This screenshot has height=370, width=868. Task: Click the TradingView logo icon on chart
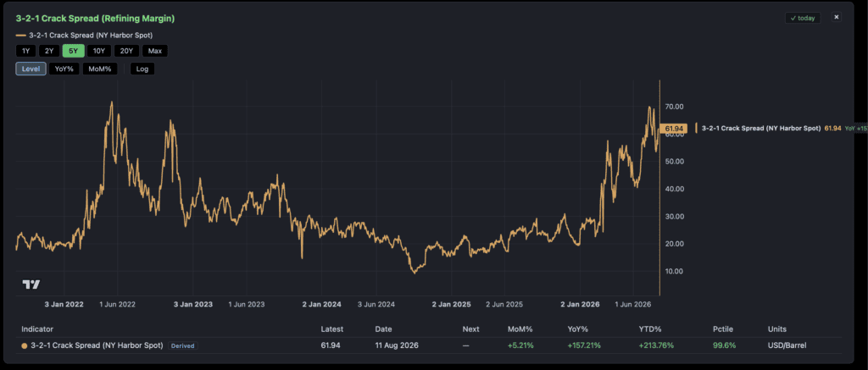(x=31, y=284)
